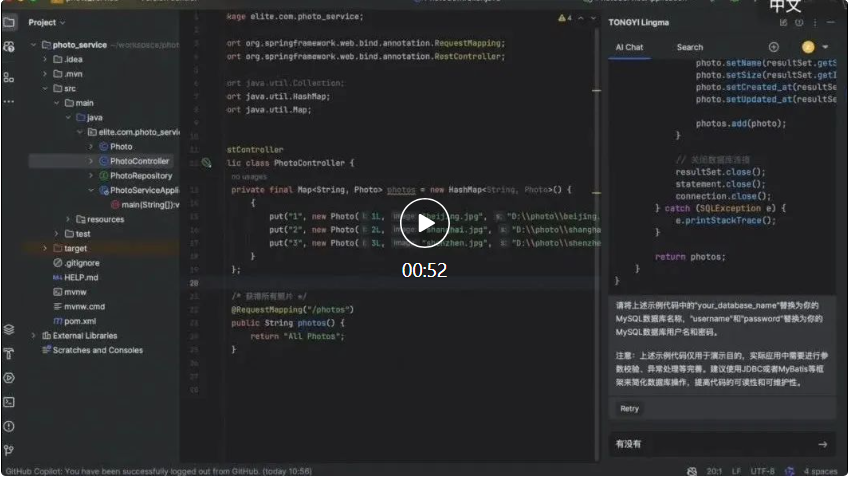Open the Structure tool window icon
Image resolution: width=849 pixels, height=477 pixels.
9,78
